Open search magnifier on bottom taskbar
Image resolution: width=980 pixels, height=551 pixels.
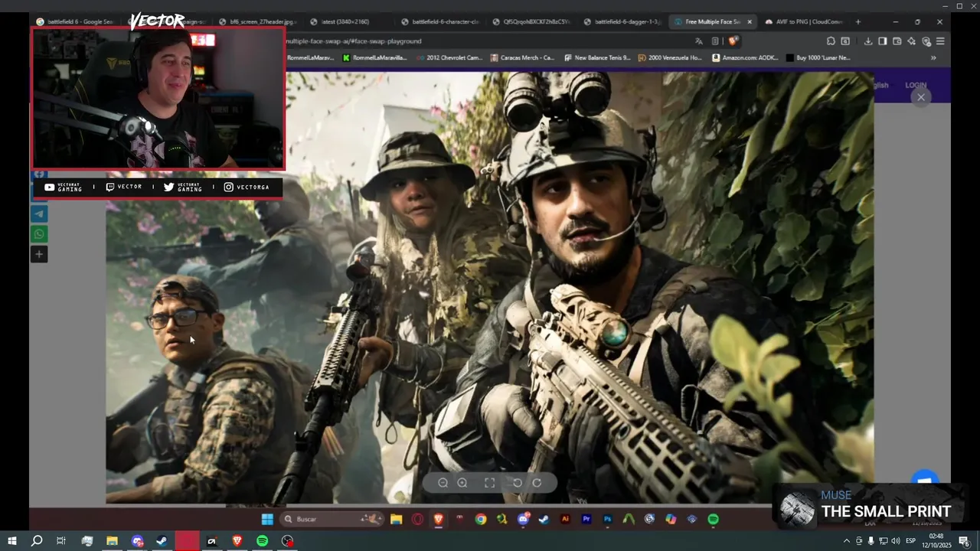[36, 541]
